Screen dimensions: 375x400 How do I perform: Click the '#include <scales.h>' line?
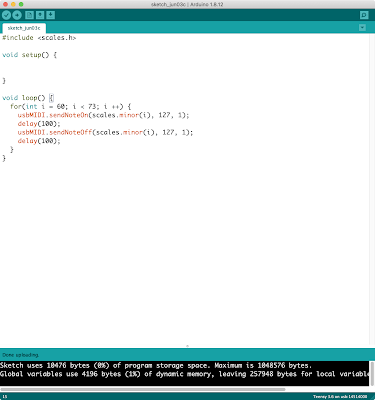39,38
